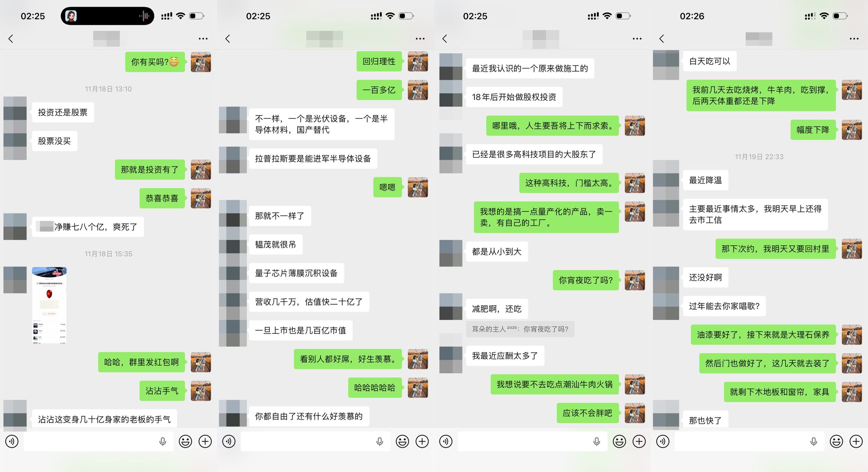868x472 pixels.
Task: Tap the message '过年能去你家唱歌?'
Action: pyautogui.click(x=724, y=306)
